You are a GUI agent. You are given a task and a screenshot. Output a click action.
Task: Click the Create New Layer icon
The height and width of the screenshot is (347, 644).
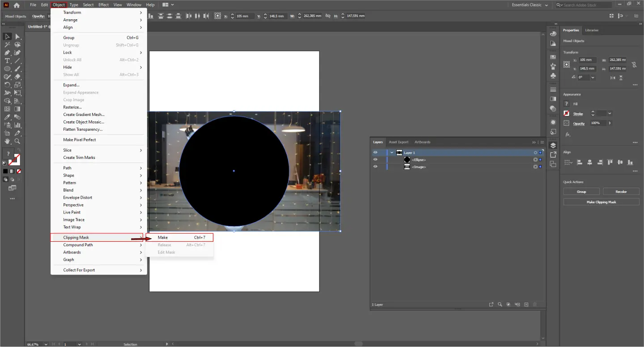pos(526,304)
